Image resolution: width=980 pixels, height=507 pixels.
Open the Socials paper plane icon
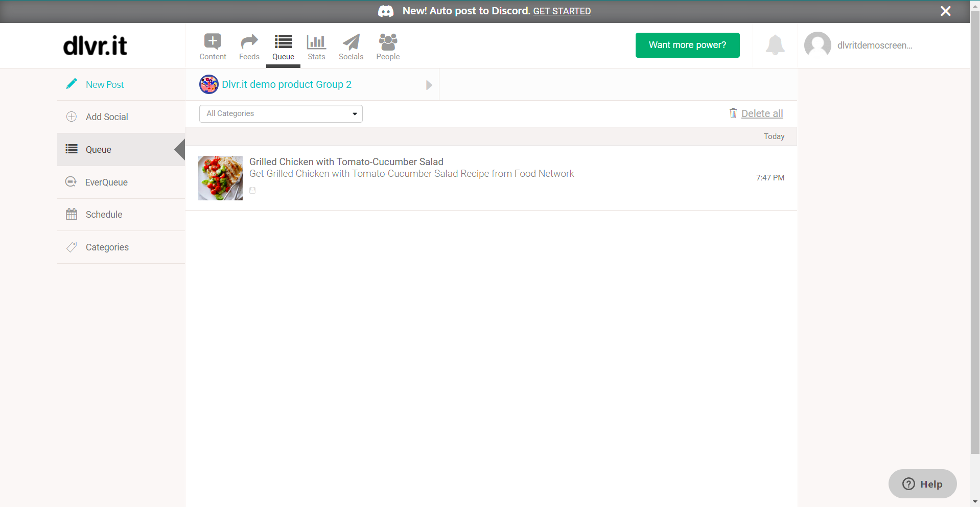351,41
